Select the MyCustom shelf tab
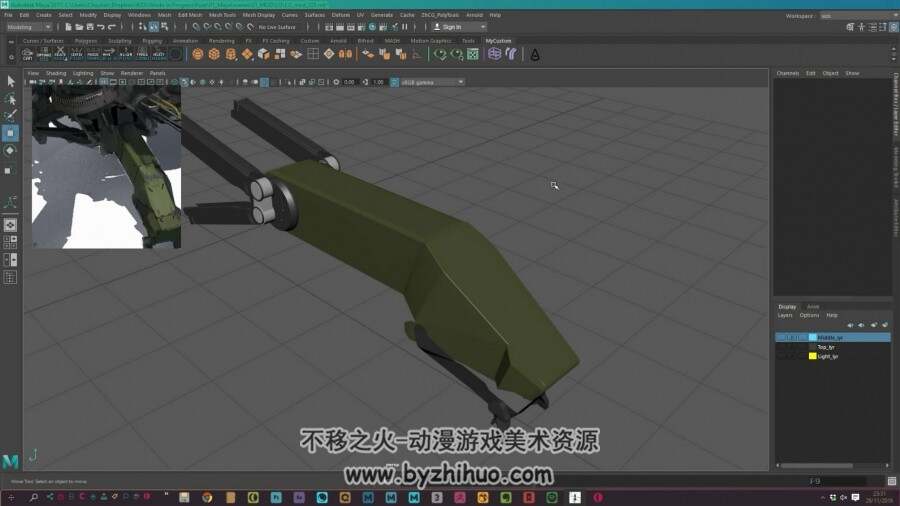Screen dimensions: 900x506 pyautogui.click(x=498, y=41)
